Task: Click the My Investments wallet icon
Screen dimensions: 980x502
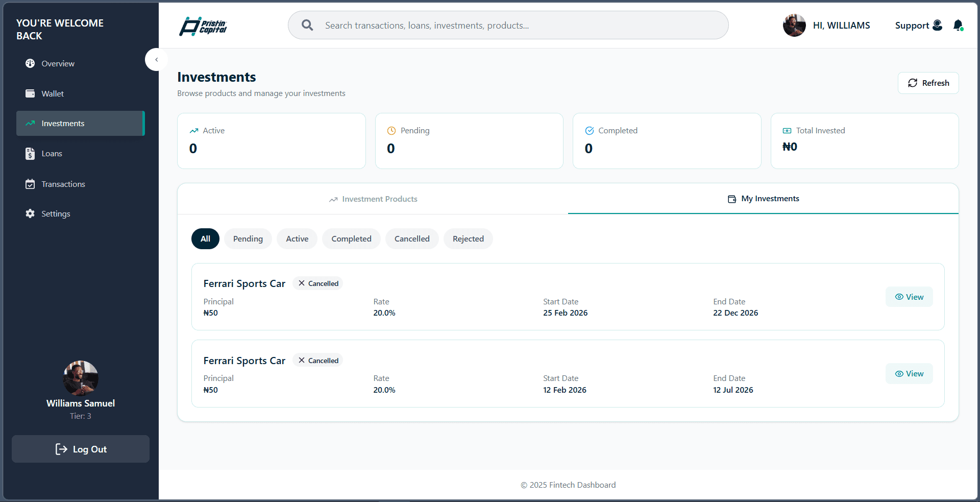Action: coord(732,199)
